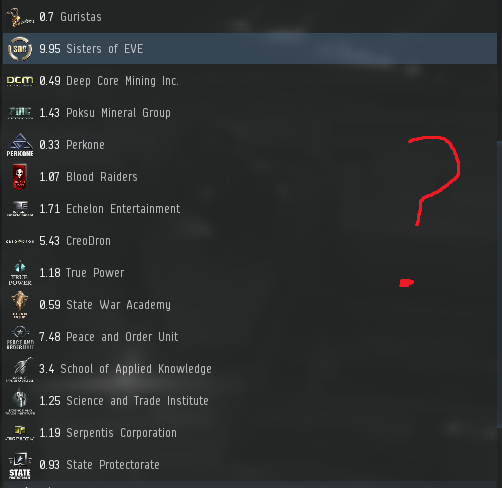The width and height of the screenshot is (502, 488).
Task: Select the School of Applied Knowledge entry
Action: click(x=249, y=369)
